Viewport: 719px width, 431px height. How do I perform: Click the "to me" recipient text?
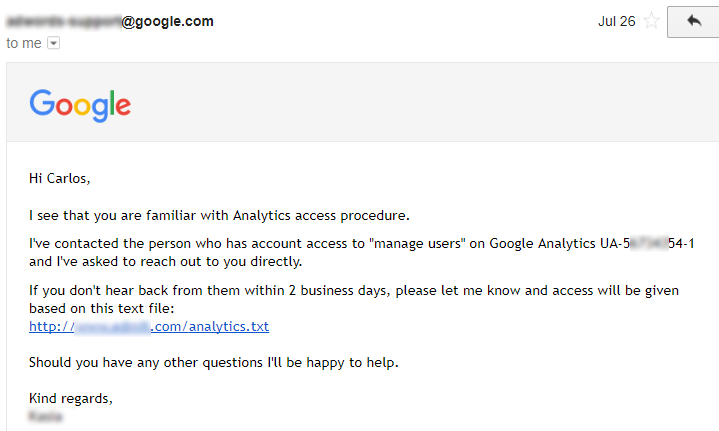pos(24,43)
